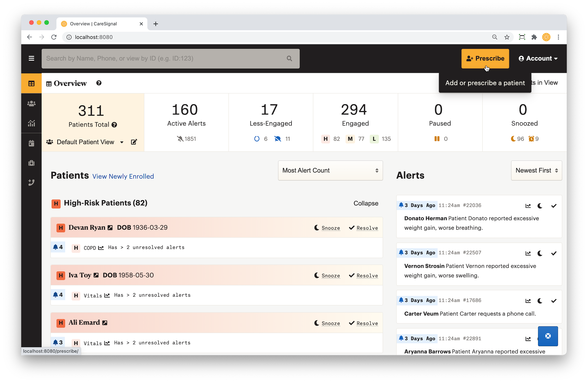Open Iva Toy's external profile icon
The height and width of the screenshot is (383, 588).
[x=96, y=275]
